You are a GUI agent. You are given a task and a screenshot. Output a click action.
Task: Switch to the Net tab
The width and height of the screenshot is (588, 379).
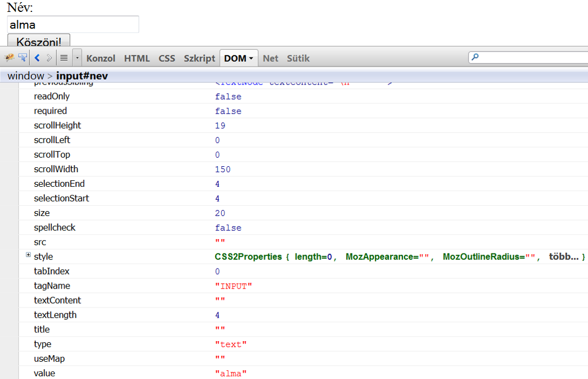point(270,58)
